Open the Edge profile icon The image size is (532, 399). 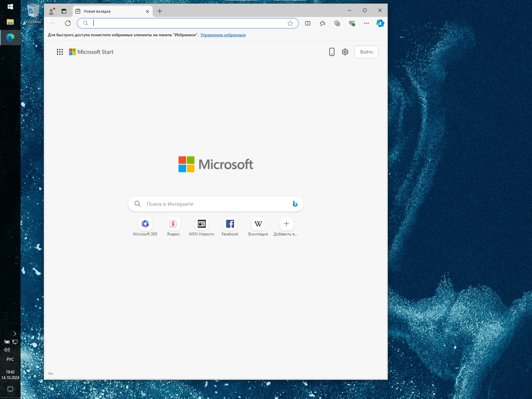[52, 11]
